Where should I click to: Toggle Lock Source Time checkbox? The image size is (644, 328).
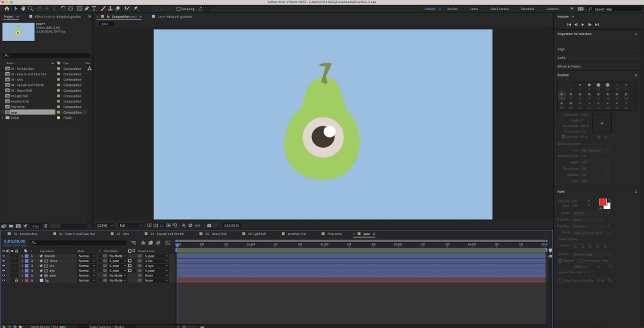click(580, 261)
